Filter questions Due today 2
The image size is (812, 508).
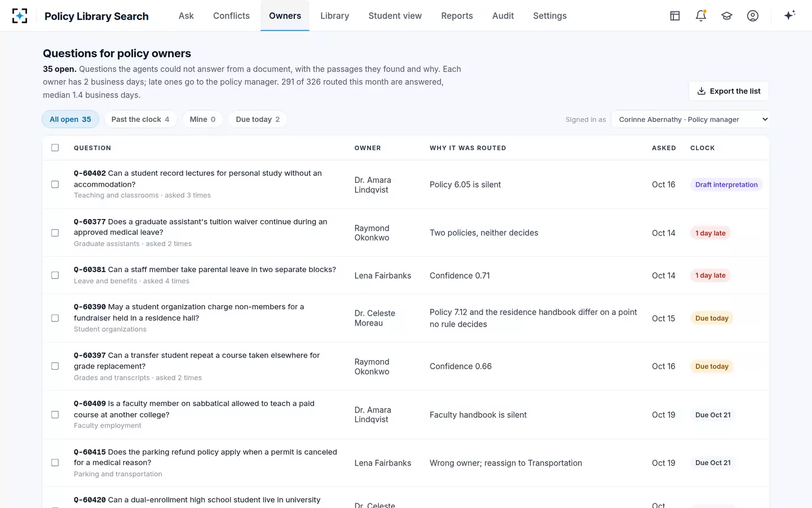click(258, 119)
